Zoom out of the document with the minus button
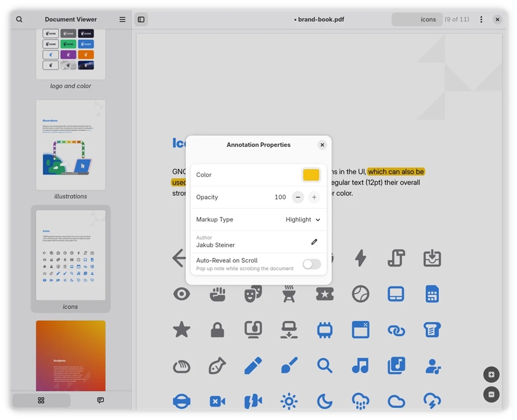 pos(491,394)
